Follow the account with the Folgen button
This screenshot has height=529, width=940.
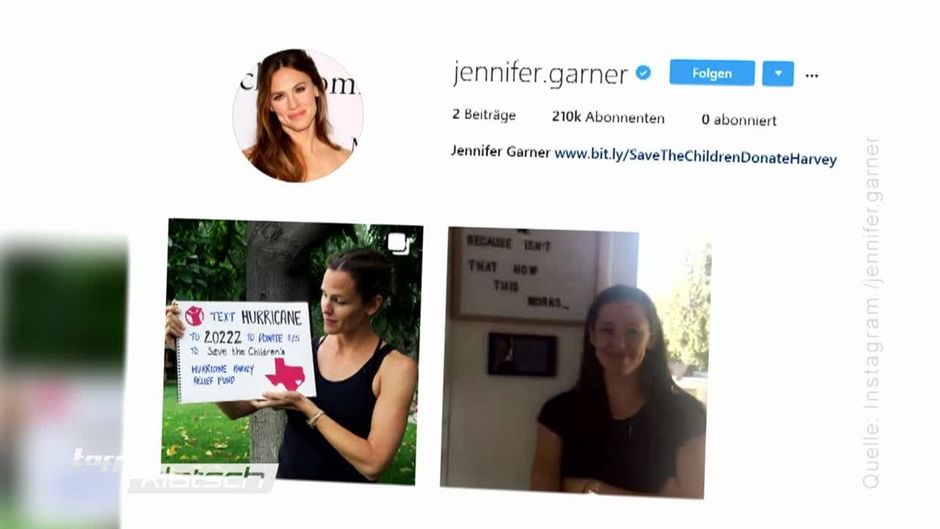point(712,73)
